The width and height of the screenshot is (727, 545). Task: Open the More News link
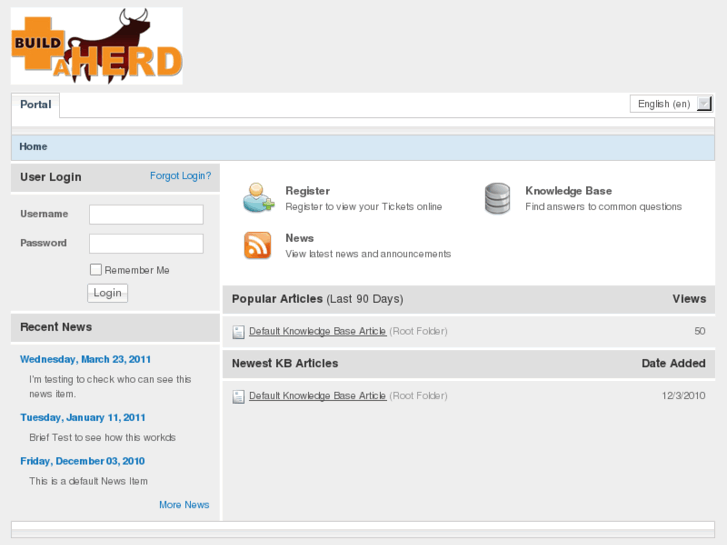pos(184,505)
